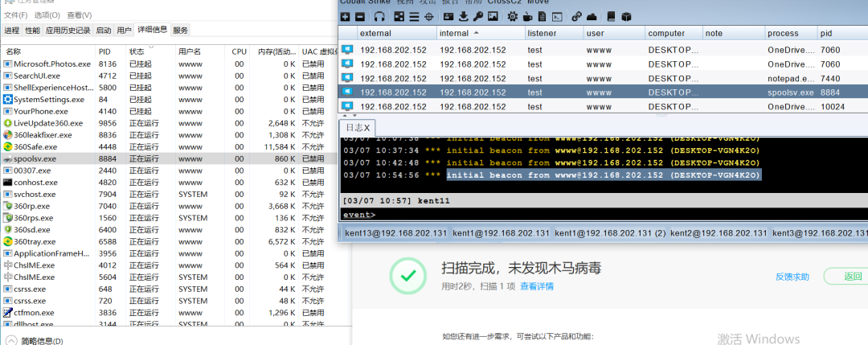Open Downloads via the download arrow icon

coord(464,17)
